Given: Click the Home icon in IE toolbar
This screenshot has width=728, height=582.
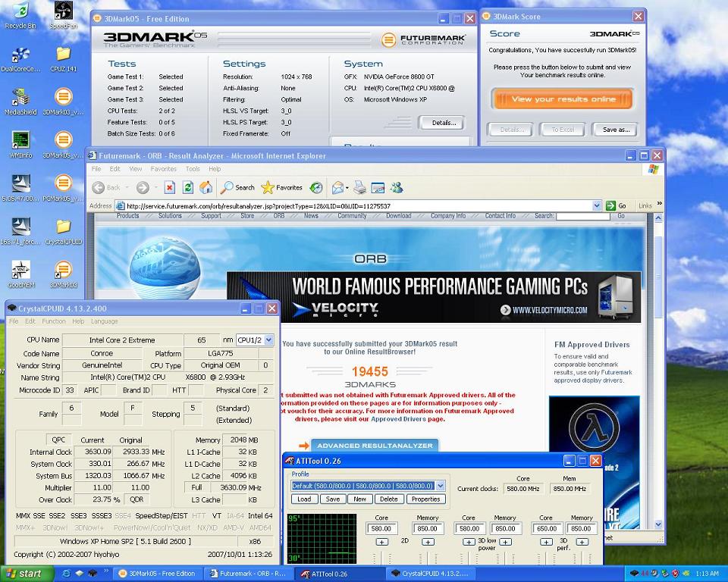Looking at the screenshot, I should 206,187.
